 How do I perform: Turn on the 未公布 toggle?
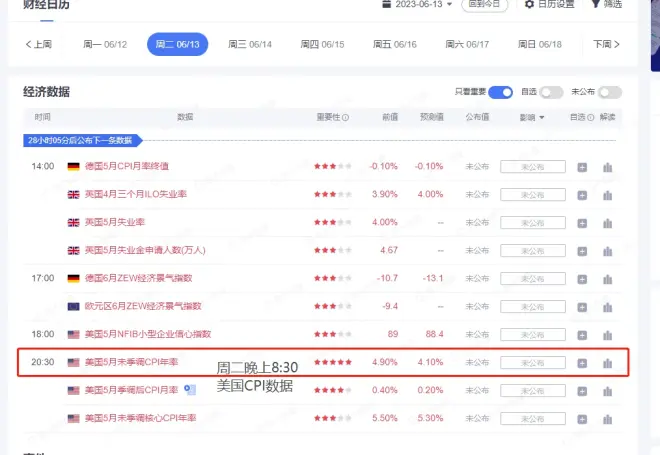coord(609,92)
